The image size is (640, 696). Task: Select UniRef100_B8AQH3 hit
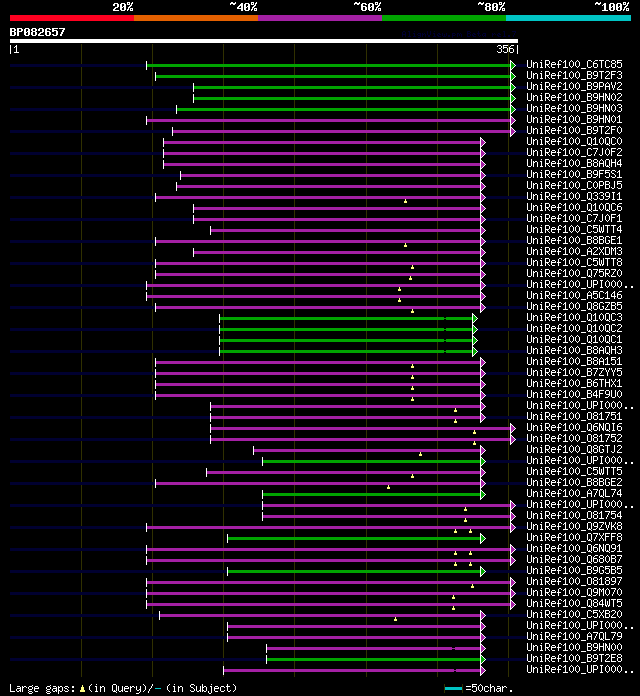click(574, 350)
